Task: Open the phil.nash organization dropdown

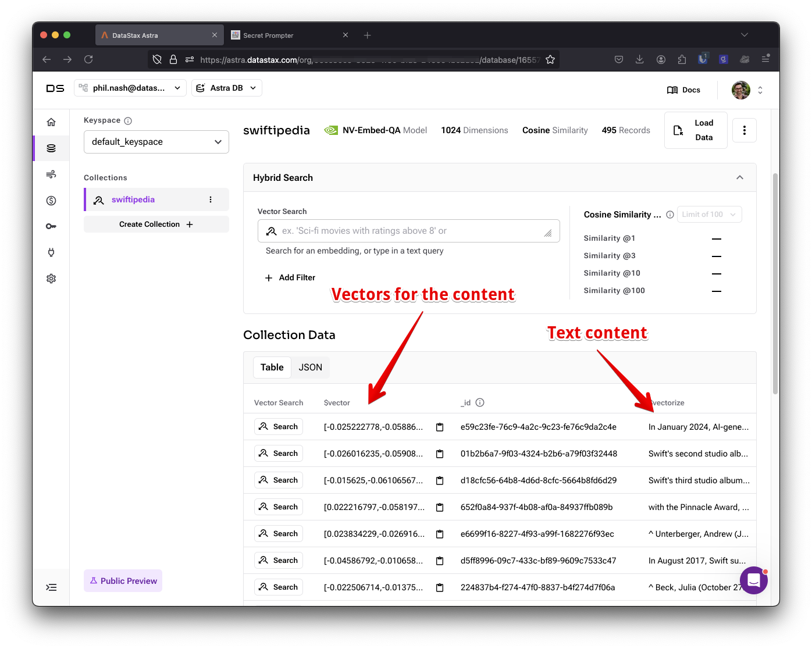Action: point(130,88)
